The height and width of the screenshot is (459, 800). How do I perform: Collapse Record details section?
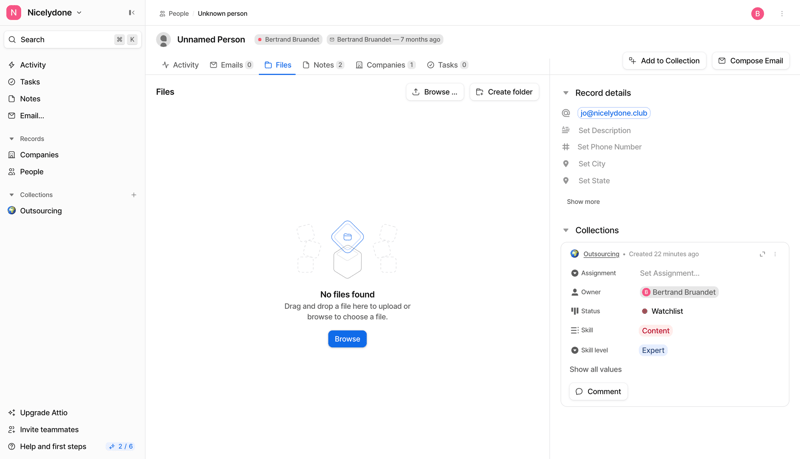coord(566,93)
